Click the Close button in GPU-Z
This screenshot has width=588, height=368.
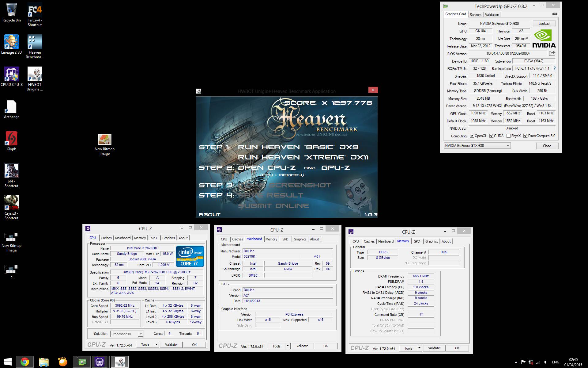[547, 146]
